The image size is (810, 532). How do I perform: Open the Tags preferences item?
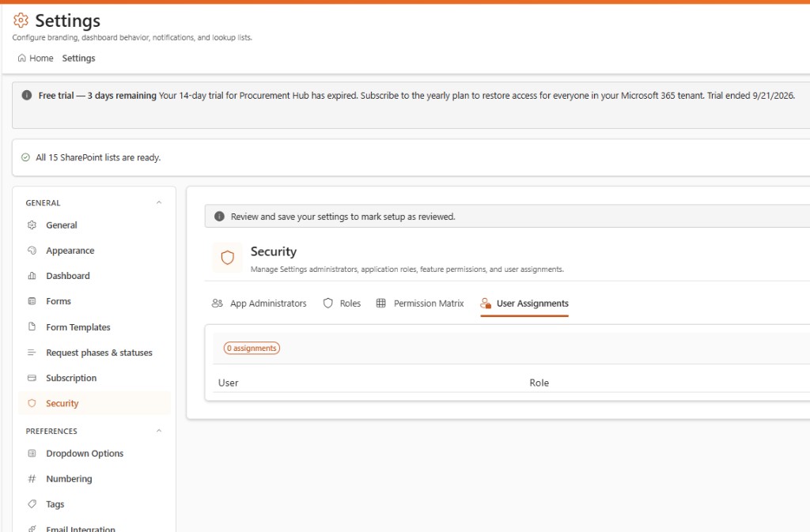pos(95,504)
